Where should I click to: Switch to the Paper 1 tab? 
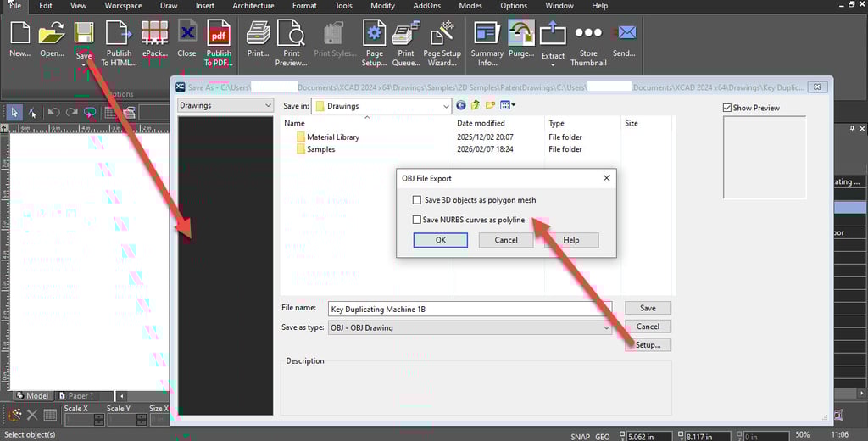[77, 395]
